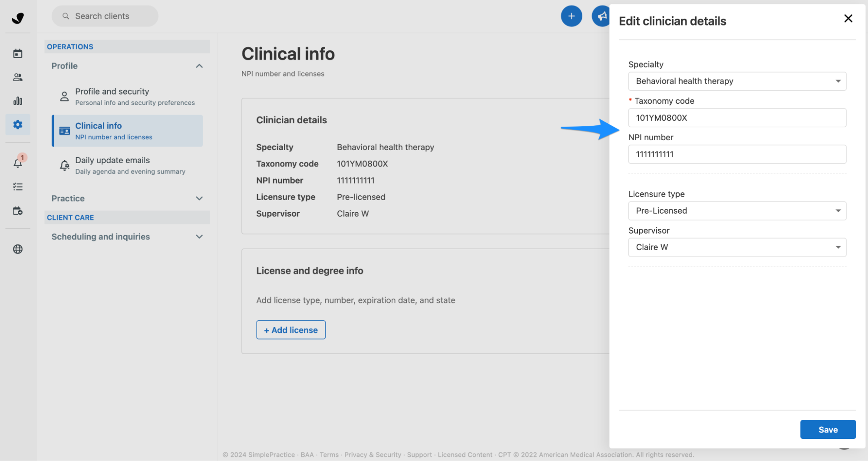Open the calendar requests icon
Screen dimensions: 868x461
click(x=18, y=211)
